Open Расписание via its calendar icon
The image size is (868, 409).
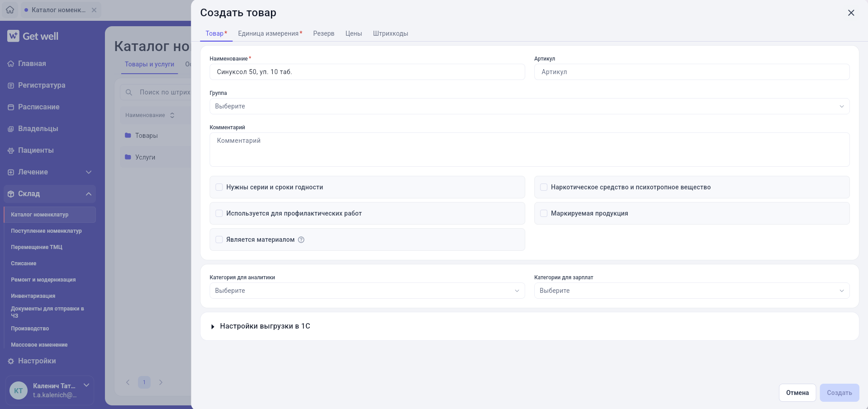[x=11, y=107]
